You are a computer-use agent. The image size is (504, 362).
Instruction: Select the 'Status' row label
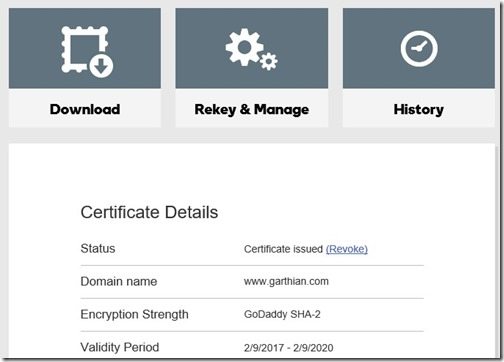[x=98, y=248]
